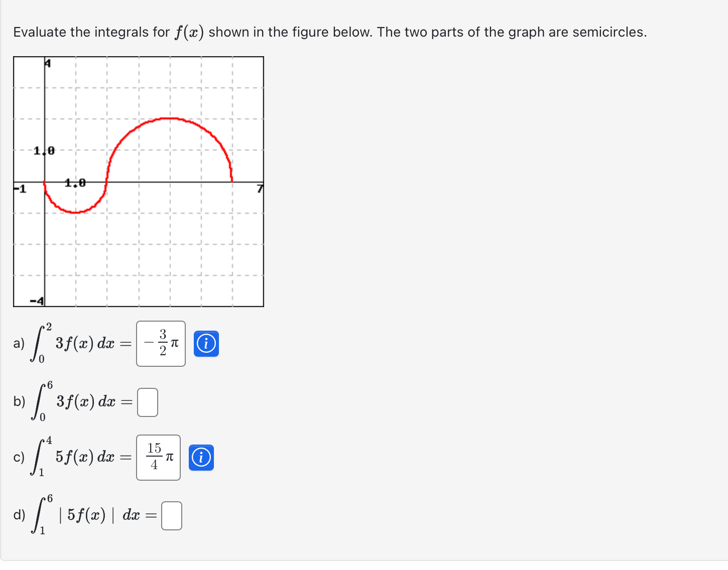Click the integral expression in part b
The height and width of the screenshot is (570, 728).
click(x=75, y=401)
